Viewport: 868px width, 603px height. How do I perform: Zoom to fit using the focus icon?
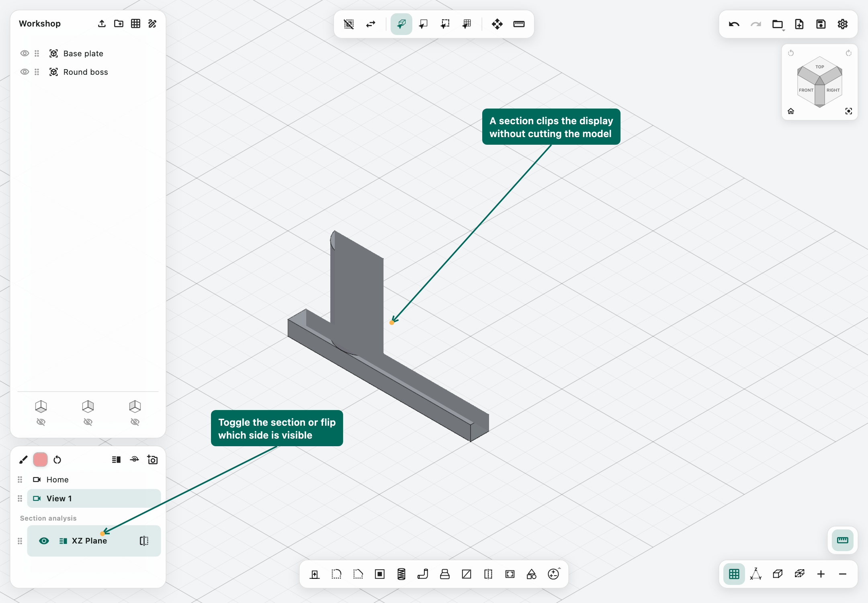tap(849, 111)
